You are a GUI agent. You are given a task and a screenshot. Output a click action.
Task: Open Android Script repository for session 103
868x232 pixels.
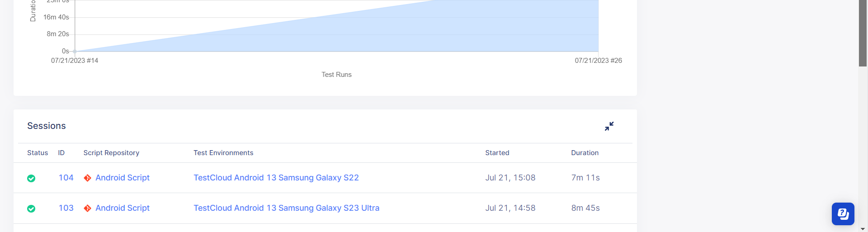(123, 208)
